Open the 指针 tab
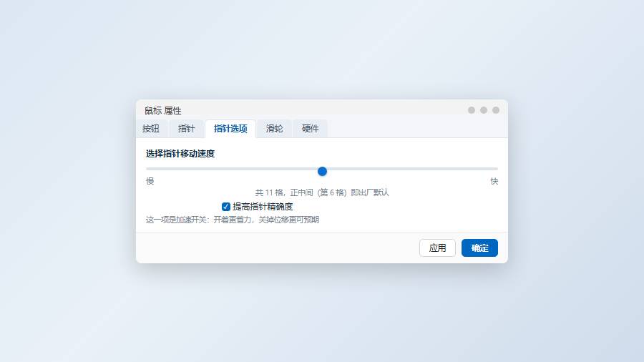Screen dimensions: 644x362 point(186,129)
